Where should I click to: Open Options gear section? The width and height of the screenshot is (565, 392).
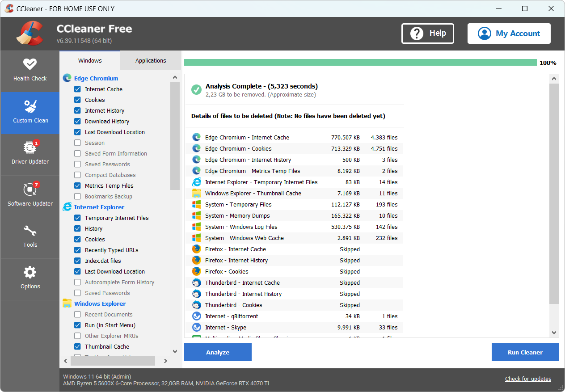pyautogui.click(x=30, y=279)
